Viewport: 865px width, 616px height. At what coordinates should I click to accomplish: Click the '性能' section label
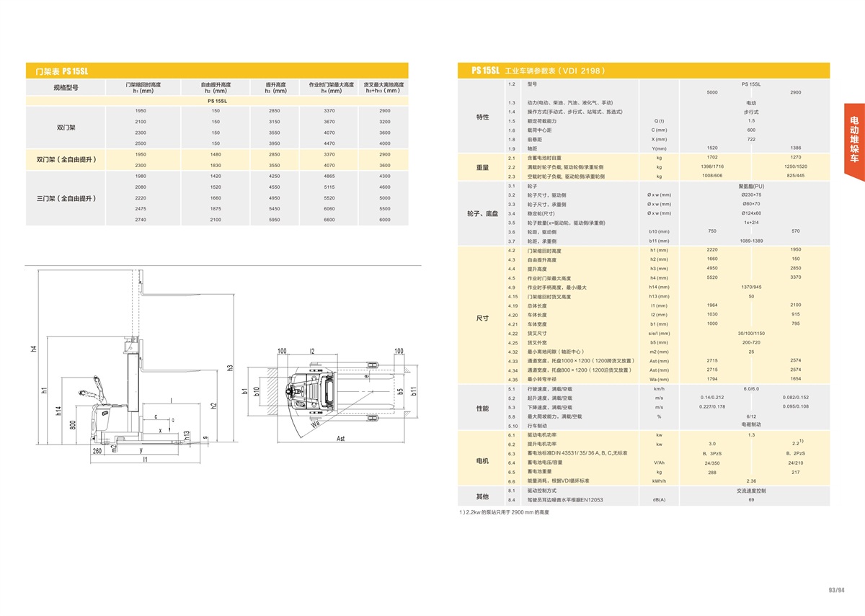482,409
